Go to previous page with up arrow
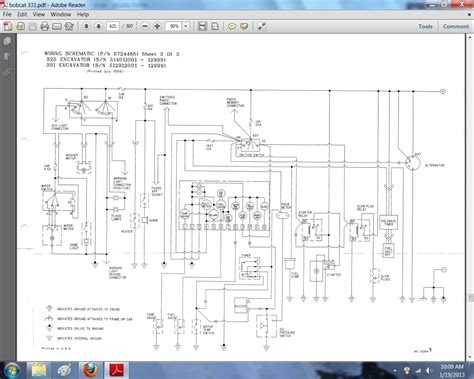The image size is (474, 379). (x=86, y=26)
